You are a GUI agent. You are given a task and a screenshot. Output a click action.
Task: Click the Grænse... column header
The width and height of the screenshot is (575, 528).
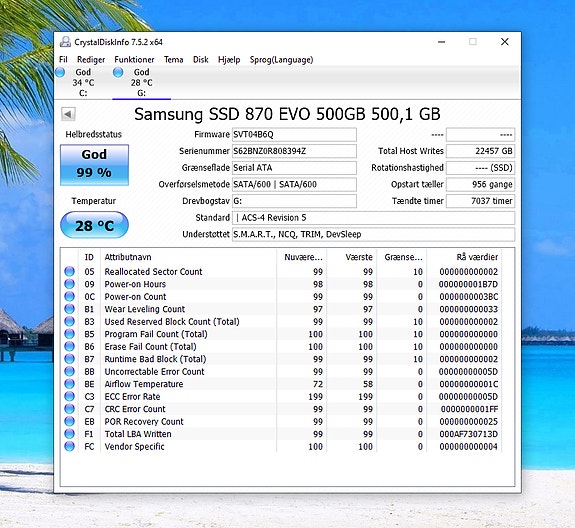pyautogui.click(x=402, y=257)
